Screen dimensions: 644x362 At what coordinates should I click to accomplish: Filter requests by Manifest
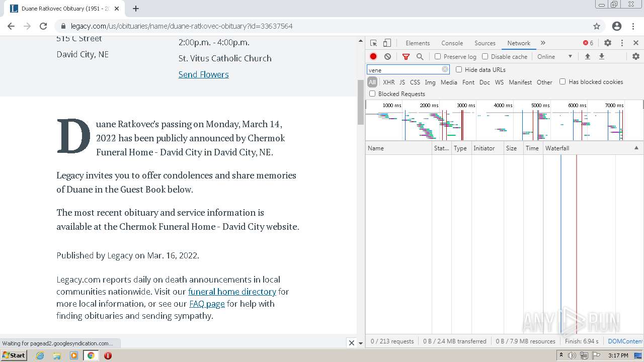(x=520, y=82)
